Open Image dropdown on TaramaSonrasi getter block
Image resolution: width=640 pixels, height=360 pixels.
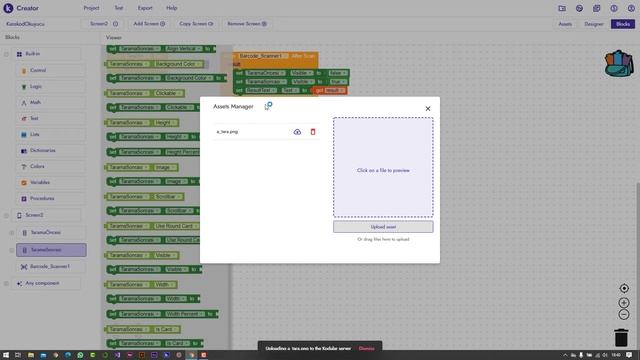(x=165, y=167)
